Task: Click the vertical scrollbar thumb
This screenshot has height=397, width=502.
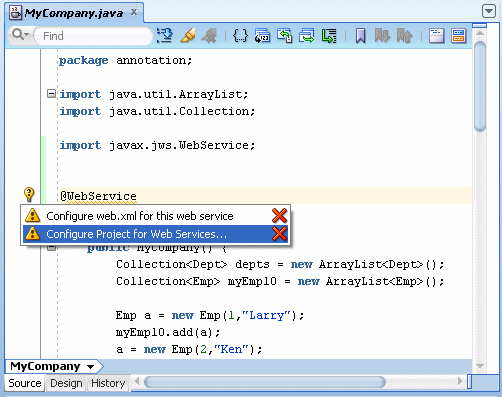Action: tap(480, 87)
